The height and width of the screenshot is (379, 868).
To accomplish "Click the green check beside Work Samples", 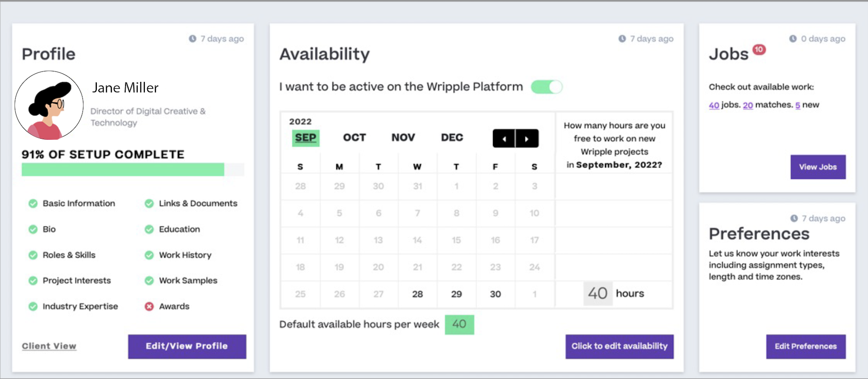I will click(x=149, y=281).
